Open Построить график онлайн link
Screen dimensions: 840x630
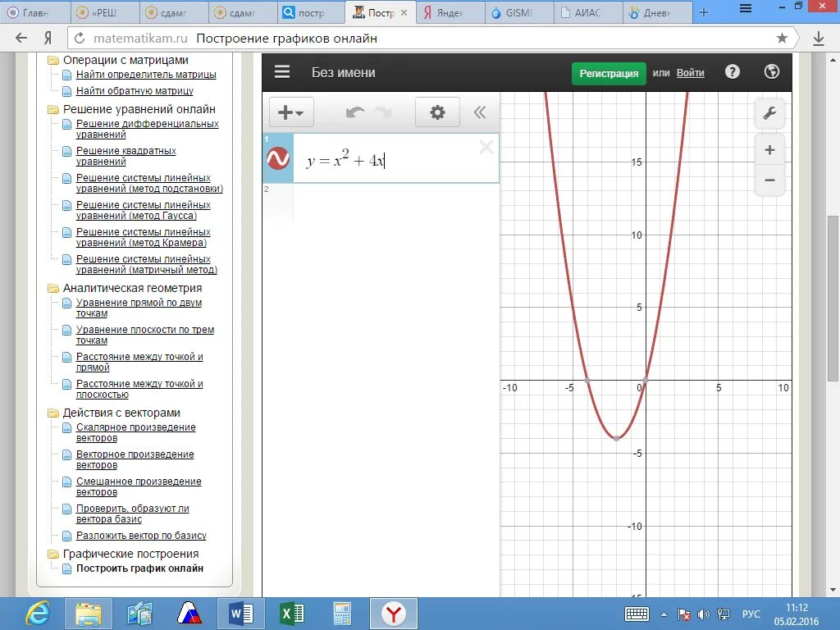139,568
